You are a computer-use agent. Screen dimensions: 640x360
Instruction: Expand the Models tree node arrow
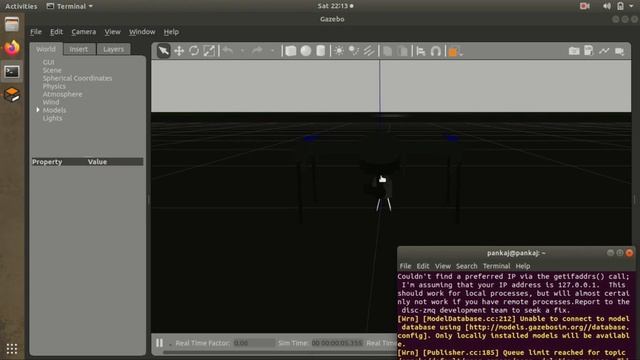click(x=38, y=110)
